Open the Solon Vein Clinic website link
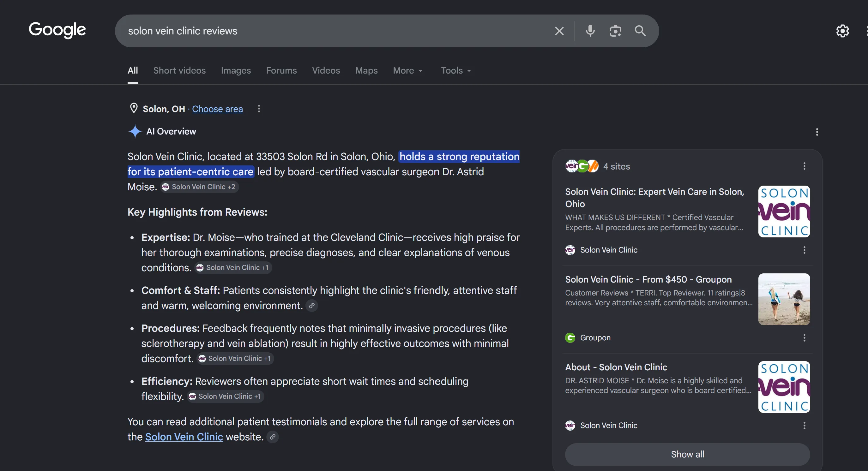The image size is (868, 471). (x=184, y=437)
